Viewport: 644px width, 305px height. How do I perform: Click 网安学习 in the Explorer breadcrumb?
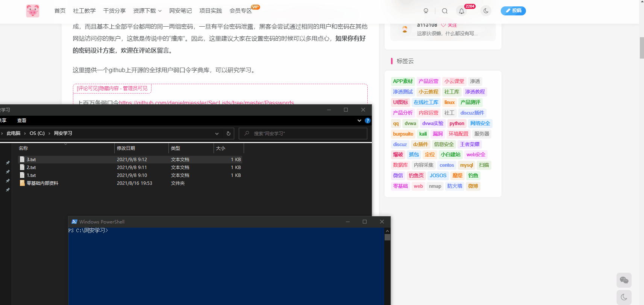coord(63,133)
